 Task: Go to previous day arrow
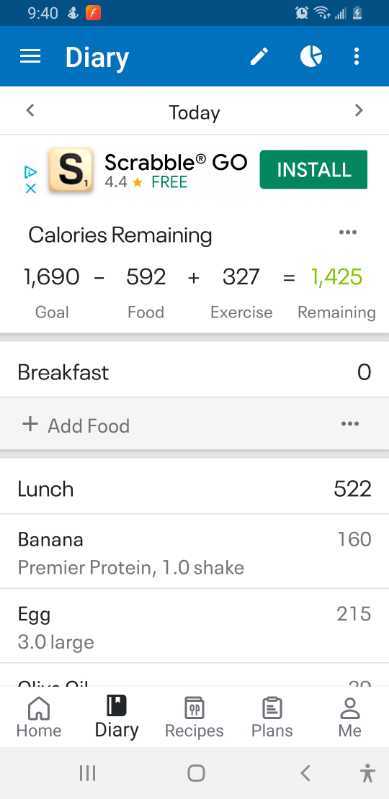pyautogui.click(x=30, y=110)
